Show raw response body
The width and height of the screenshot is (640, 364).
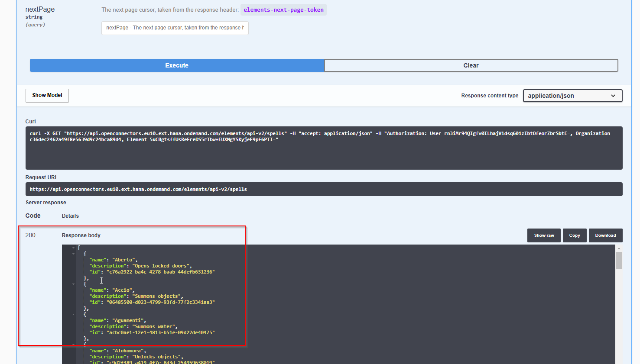tap(544, 235)
